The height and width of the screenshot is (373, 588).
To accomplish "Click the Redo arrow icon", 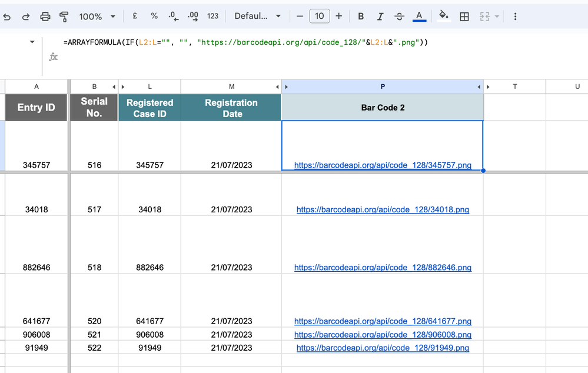I will coord(25,16).
